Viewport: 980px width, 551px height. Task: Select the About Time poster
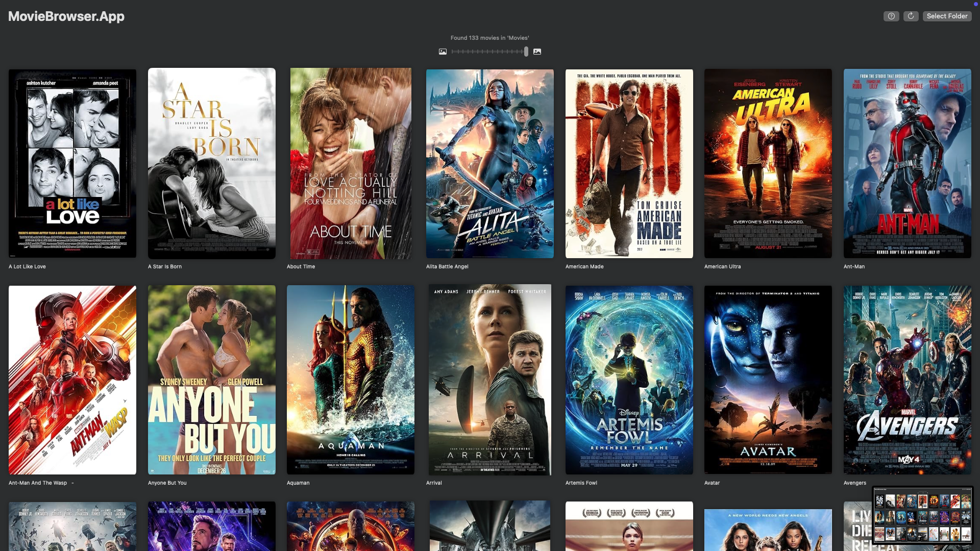click(x=351, y=163)
